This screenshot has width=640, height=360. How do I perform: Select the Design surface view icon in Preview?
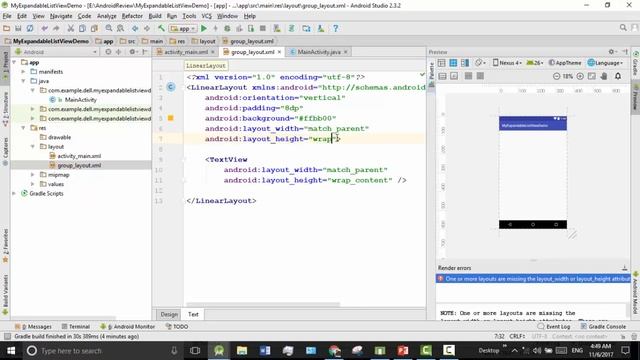click(441, 63)
